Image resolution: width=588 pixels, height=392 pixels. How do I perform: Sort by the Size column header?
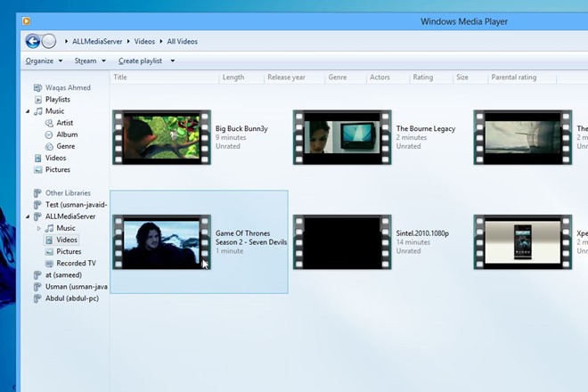[x=470, y=78]
